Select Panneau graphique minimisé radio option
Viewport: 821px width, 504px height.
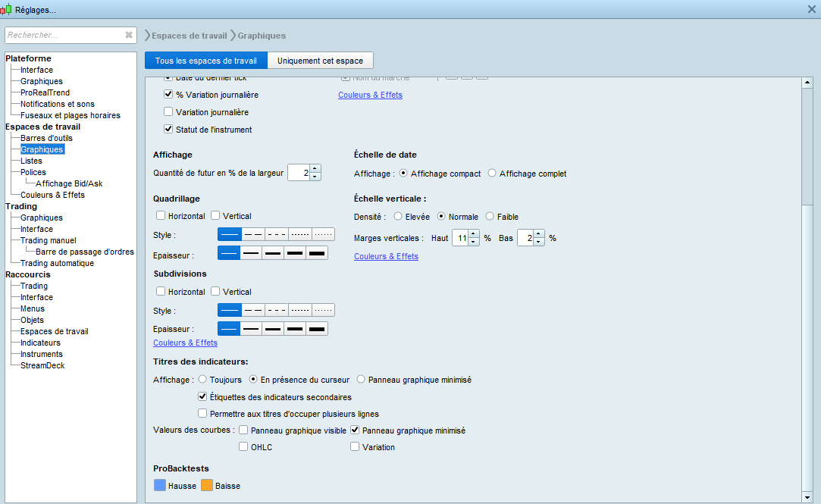point(361,379)
